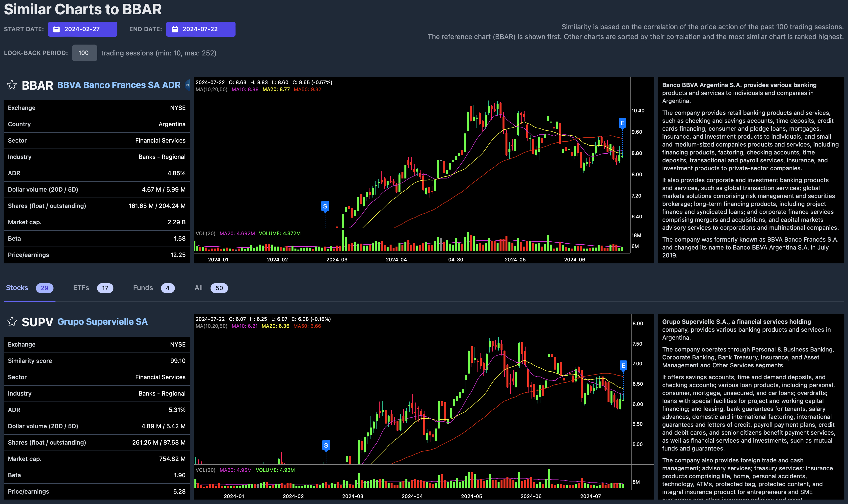Click SUPV's Beta value 1.90
Image resolution: width=848 pixels, height=504 pixels.
tap(179, 475)
